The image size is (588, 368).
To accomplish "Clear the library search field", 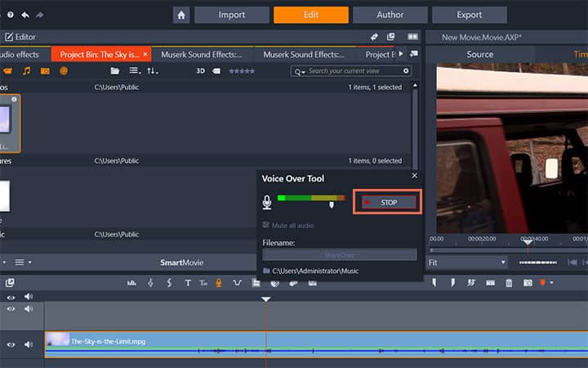I will tap(406, 71).
